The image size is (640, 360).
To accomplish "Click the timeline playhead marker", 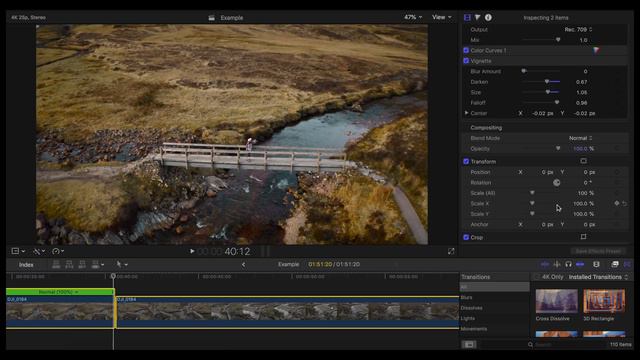I will click(x=113, y=276).
